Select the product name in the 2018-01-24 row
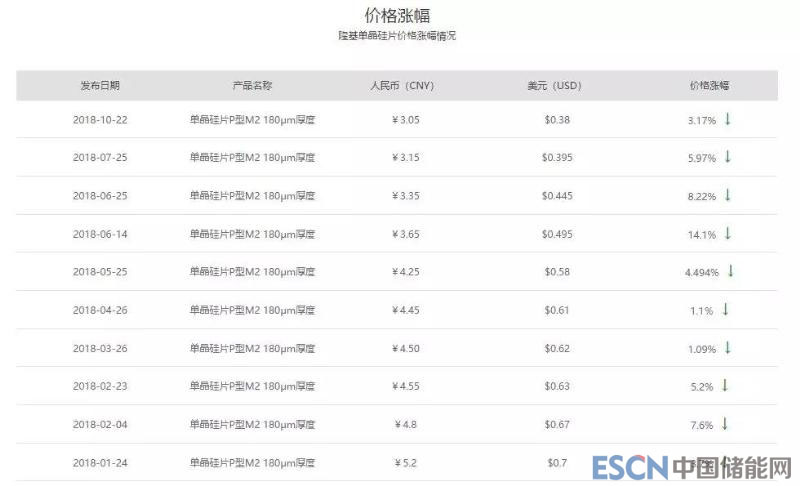Viewport: 800px width, 486px height. coord(252,463)
